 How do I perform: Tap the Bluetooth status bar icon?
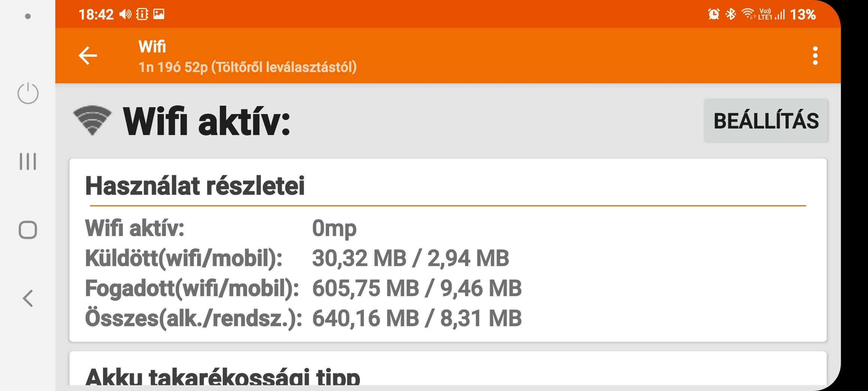(730, 14)
